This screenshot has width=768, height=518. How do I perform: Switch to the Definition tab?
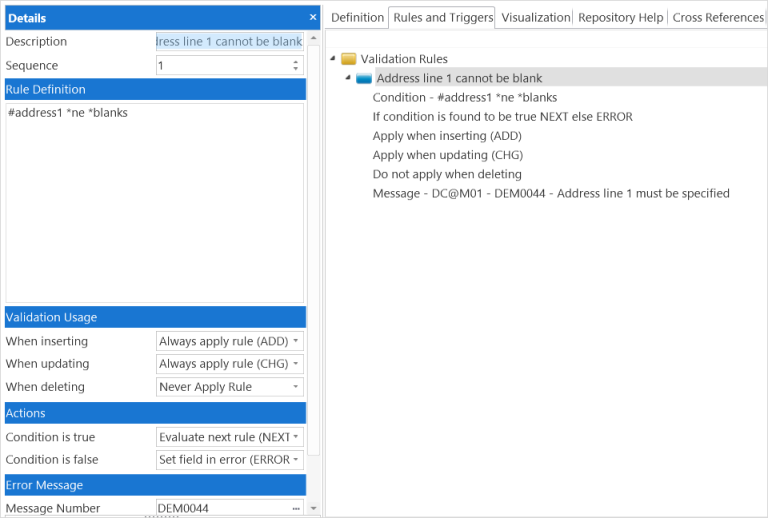[x=357, y=17]
